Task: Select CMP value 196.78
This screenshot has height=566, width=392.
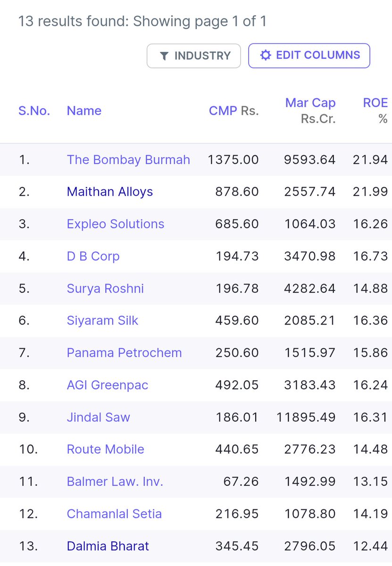Action: (x=237, y=288)
